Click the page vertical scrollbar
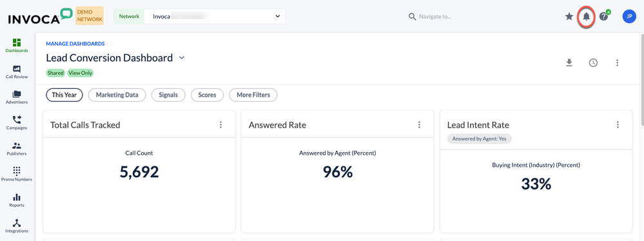The width and height of the screenshot is (644, 241). coord(641,80)
